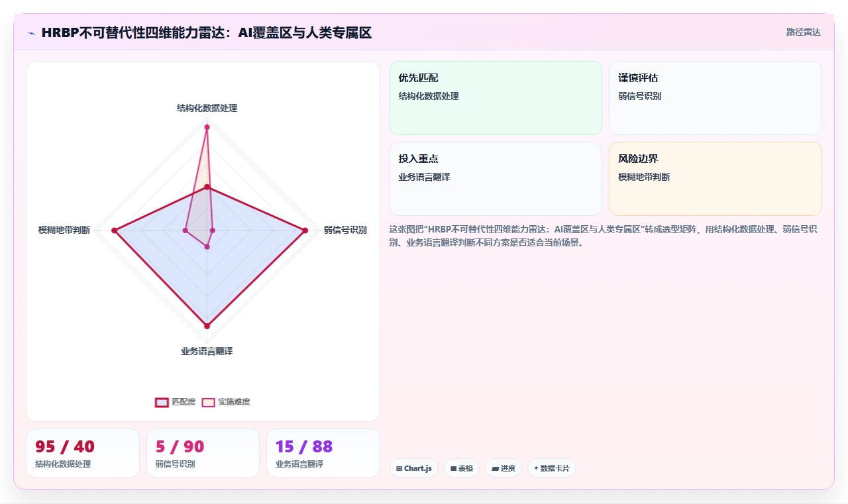The height and width of the screenshot is (504, 848).
Task: Click the Chart.js chip
Action: coord(414,468)
